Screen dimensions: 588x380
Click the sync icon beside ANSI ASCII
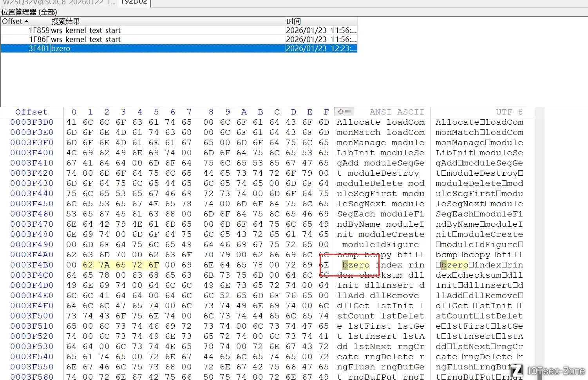pos(344,112)
